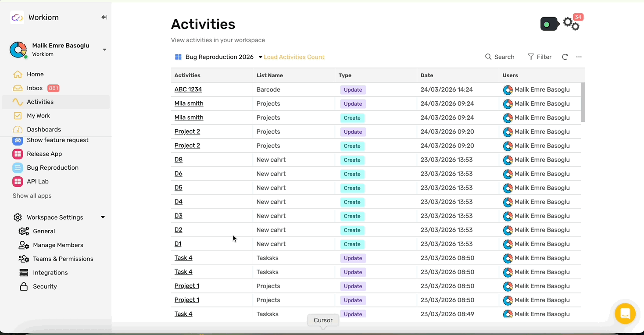Viewport: 644px width, 335px height.
Task: Click the Workiom logo icon
Action: [17, 18]
